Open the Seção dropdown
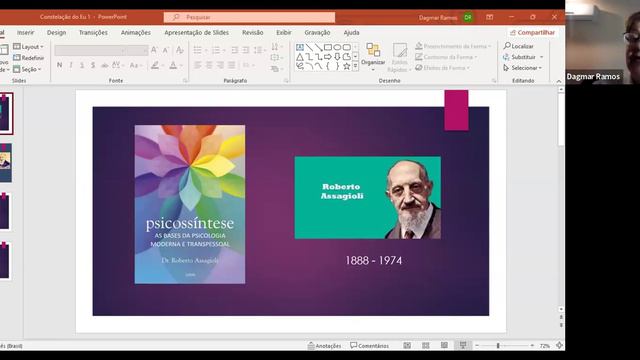This screenshot has height=360, width=640. (x=27, y=69)
